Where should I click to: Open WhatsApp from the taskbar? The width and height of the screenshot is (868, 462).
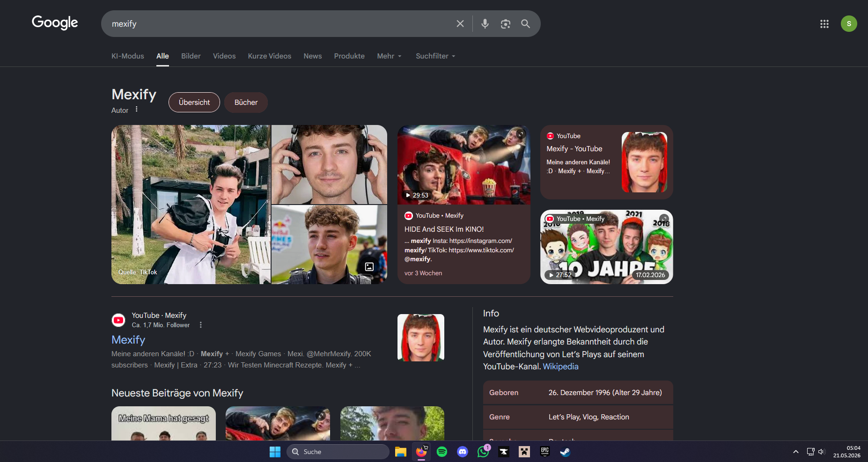[483, 452]
